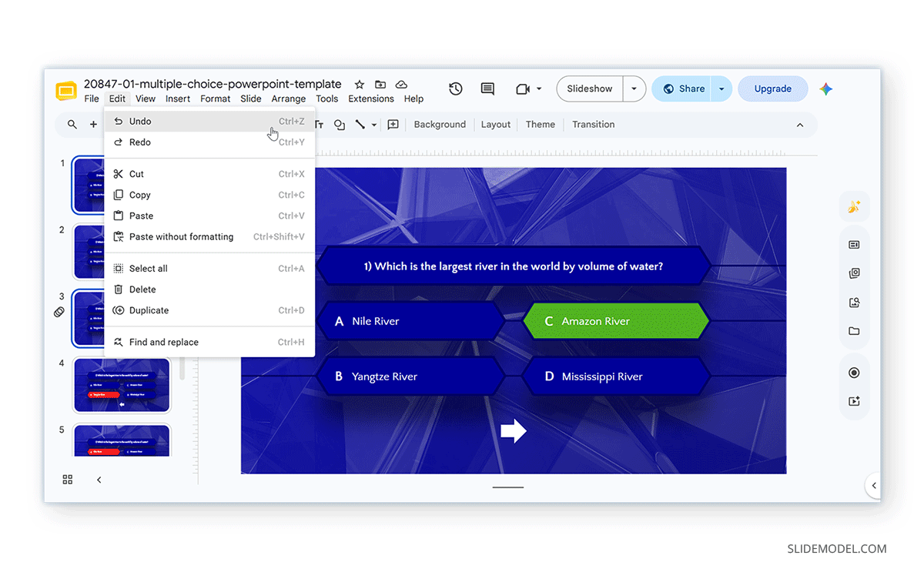Viewport: 924px width, 572px height.
Task: Open Find and replace
Action: coord(209,342)
